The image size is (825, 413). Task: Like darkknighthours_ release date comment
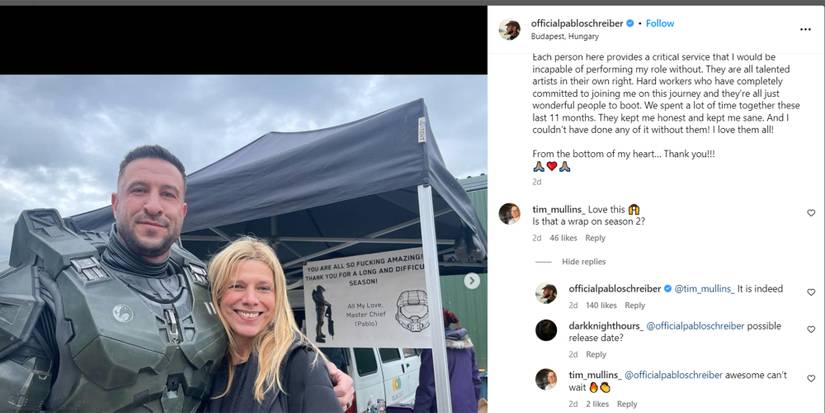[811, 329]
